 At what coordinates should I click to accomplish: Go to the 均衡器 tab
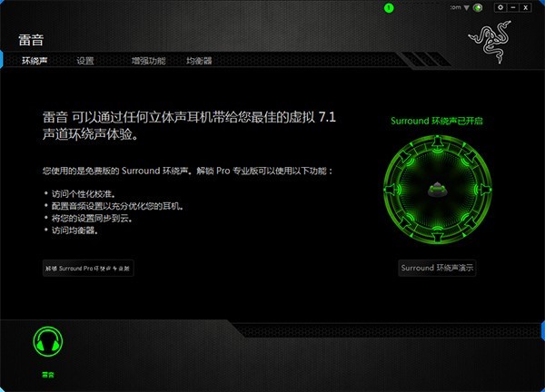tap(199, 61)
